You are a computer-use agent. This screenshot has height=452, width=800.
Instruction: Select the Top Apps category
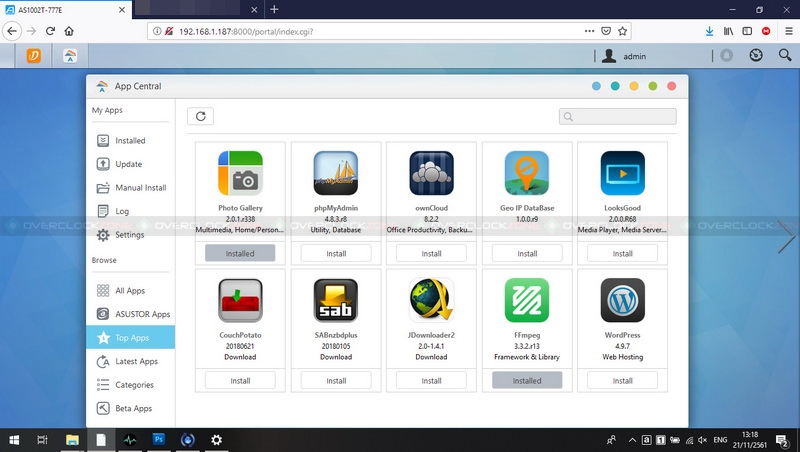[131, 337]
